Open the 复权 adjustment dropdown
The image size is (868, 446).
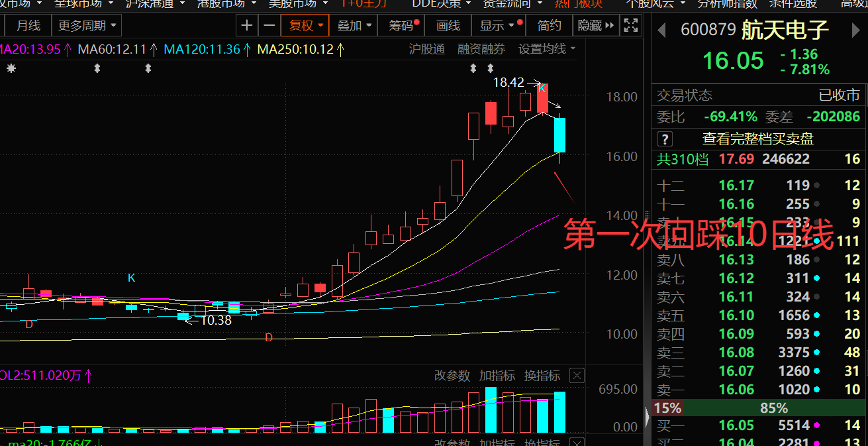[305, 26]
